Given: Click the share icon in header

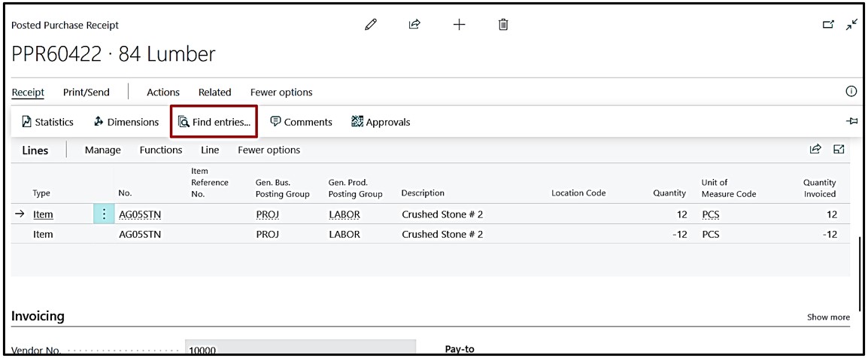Looking at the screenshot, I should click(414, 25).
